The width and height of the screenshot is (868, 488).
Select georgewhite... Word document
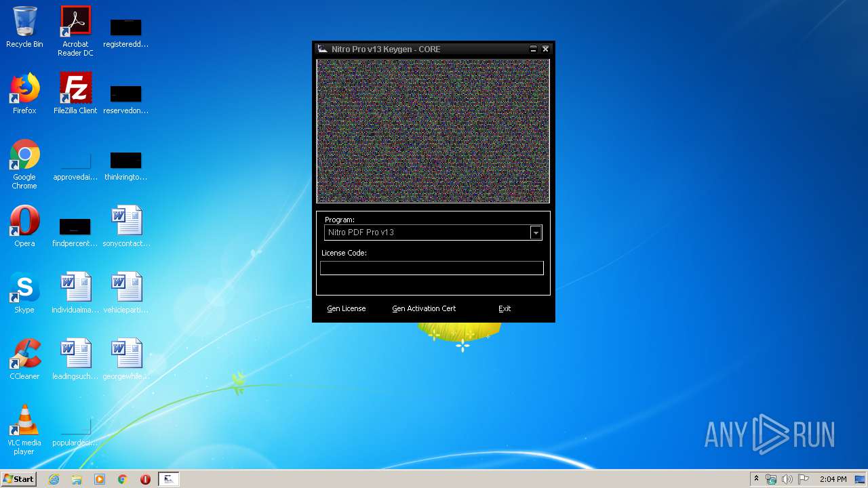pos(126,359)
